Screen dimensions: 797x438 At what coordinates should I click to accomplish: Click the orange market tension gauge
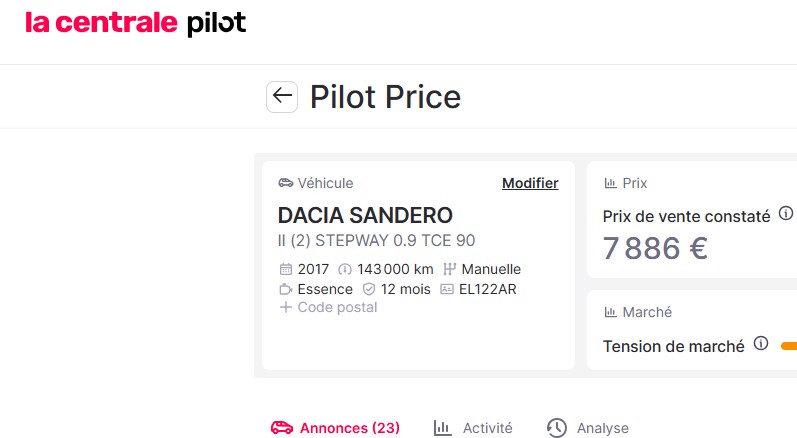click(x=789, y=345)
